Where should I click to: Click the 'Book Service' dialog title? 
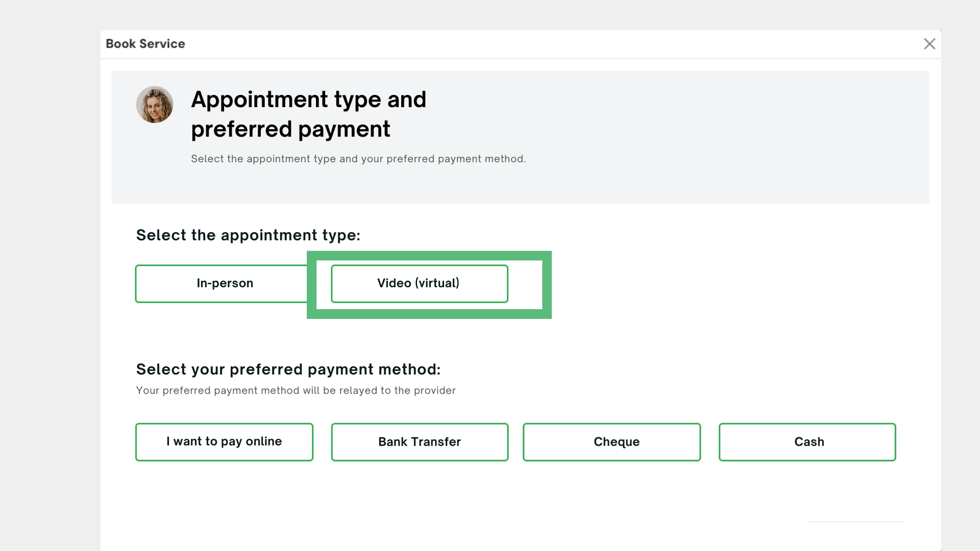pyautogui.click(x=145, y=44)
